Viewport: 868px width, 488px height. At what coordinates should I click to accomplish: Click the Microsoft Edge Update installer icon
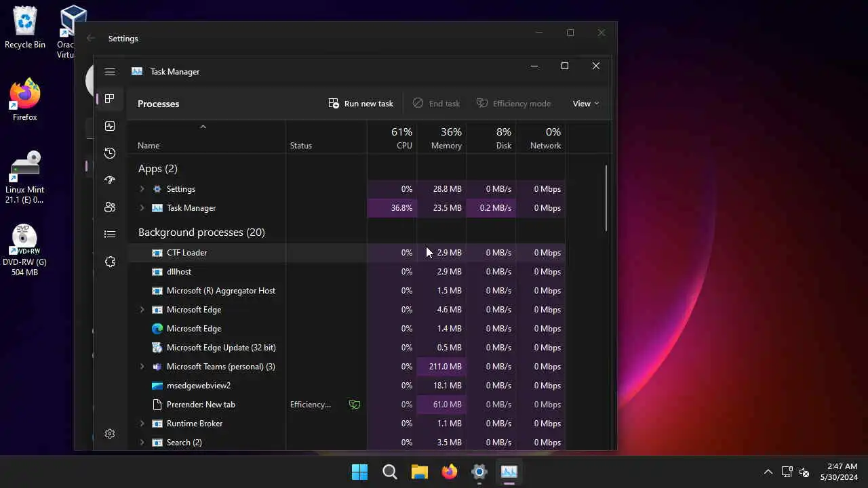(x=157, y=348)
